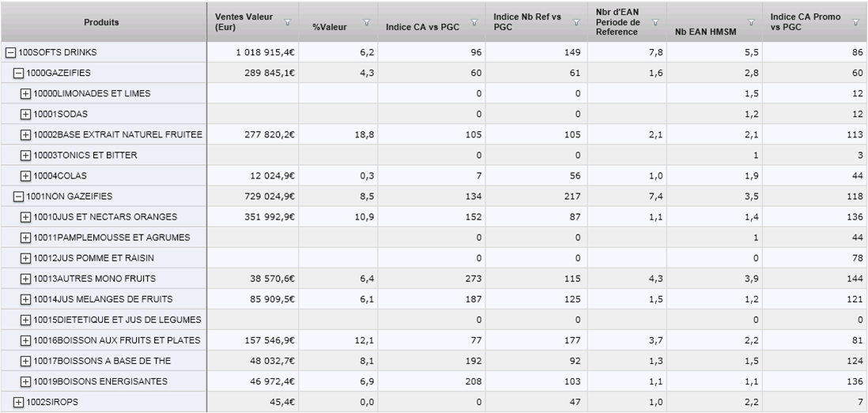Collapse the 1001NON GAZEIFIES group
868x413 pixels.
(18, 197)
